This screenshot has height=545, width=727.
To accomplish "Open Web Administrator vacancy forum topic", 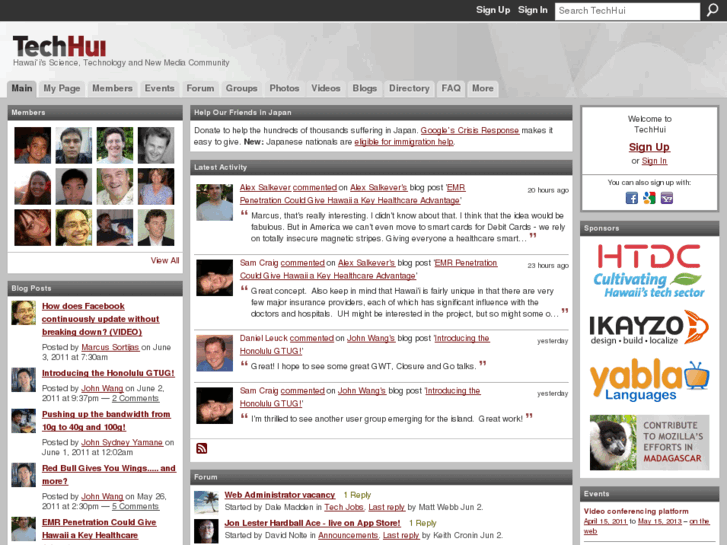I will [x=280, y=495].
